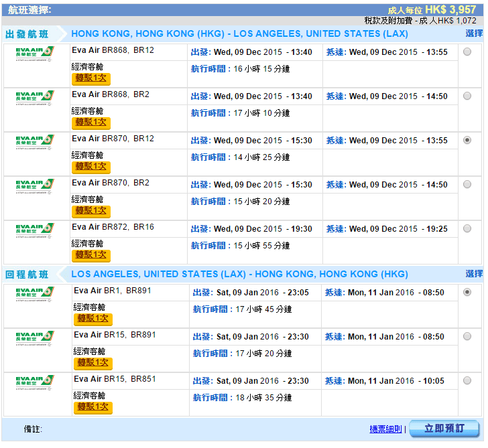Viewport: 488px width, 448px height.
Task: Open the 機票細則 ticket rules link
Action: [385, 429]
